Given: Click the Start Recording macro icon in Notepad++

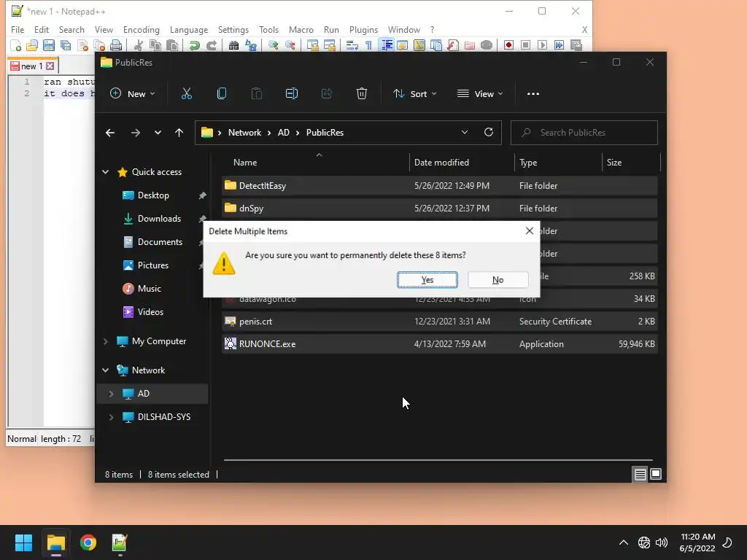Looking at the screenshot, I should [x=508, y=45].
